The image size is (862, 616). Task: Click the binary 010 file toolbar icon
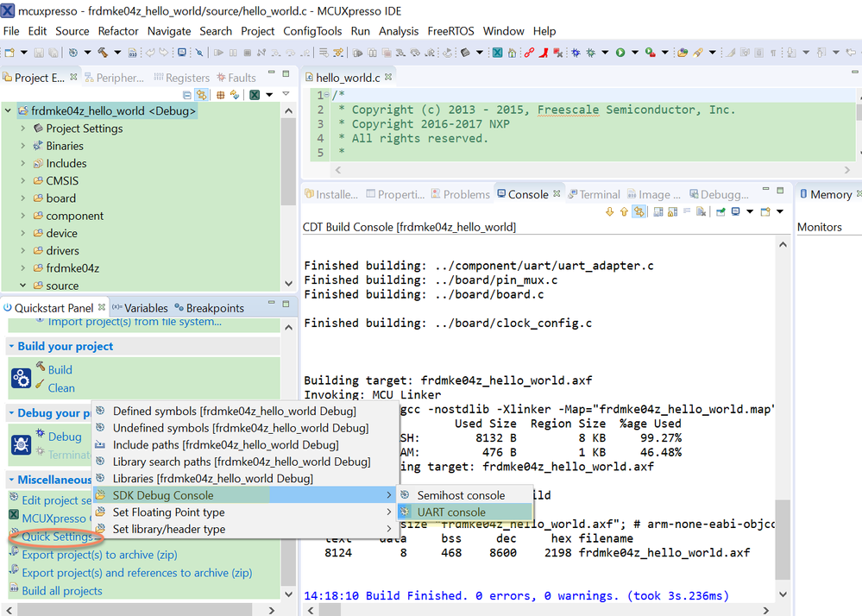133,53
